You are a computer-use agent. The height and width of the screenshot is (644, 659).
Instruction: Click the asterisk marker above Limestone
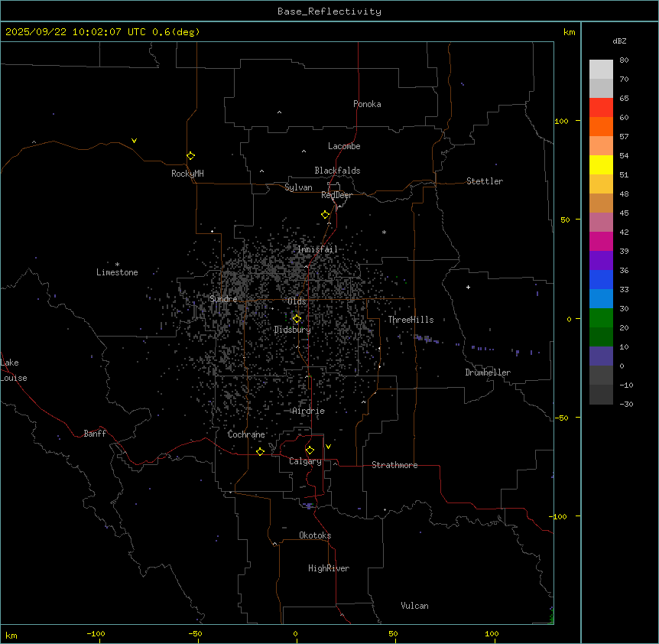(x=117, y=264)
